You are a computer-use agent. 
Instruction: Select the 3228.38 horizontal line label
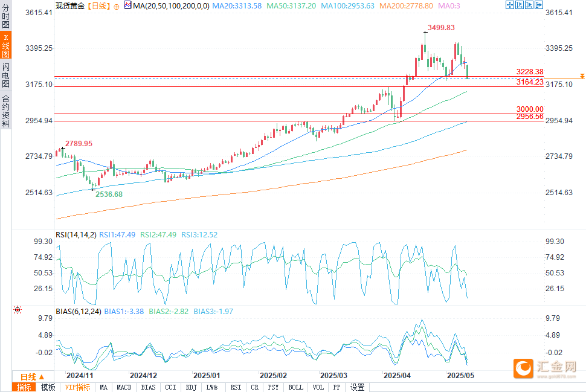530,72
